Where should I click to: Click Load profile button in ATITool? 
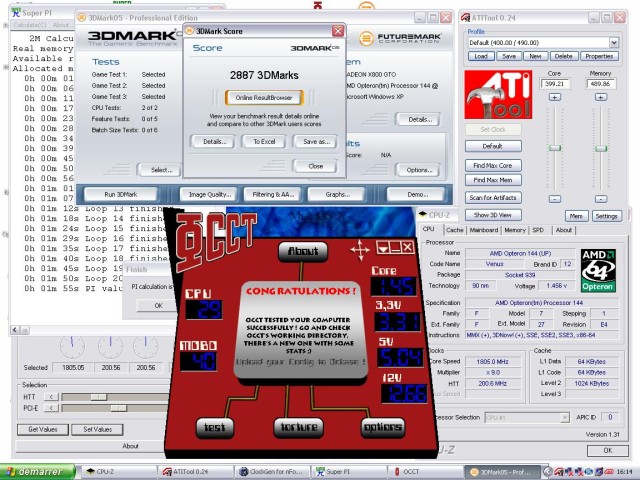(480, 56)
